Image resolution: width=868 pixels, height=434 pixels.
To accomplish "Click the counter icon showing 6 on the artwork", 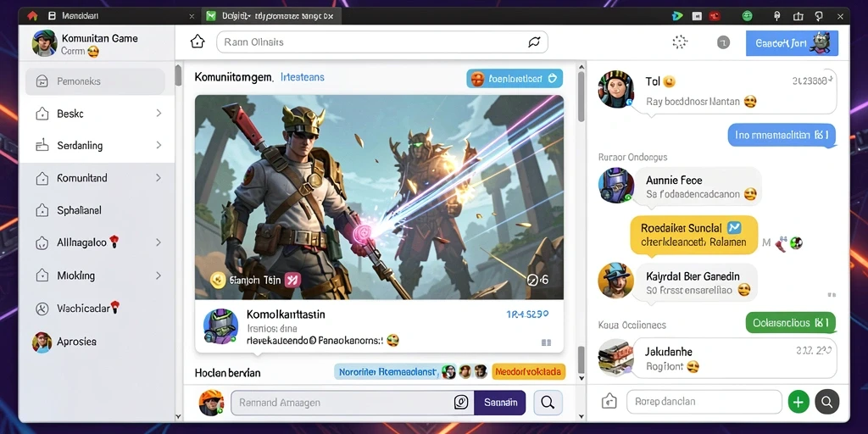I will click(x=537, y=280).
